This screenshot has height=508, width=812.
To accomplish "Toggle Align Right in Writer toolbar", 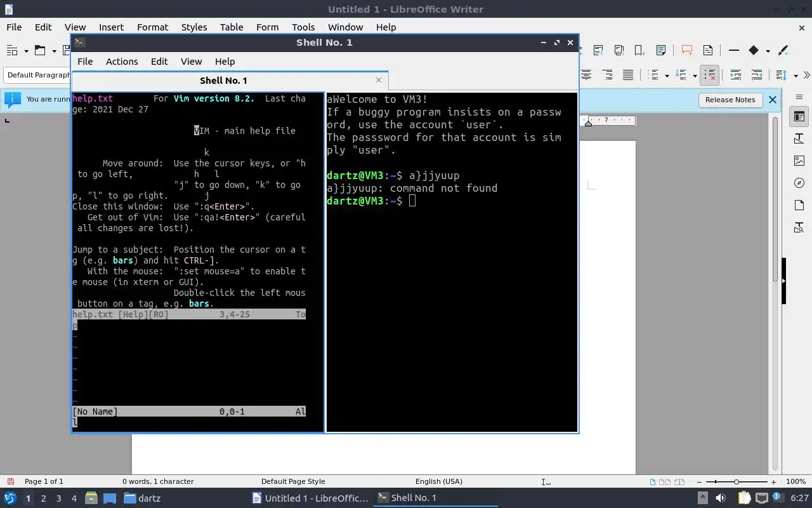I will (x=607, y=75).
